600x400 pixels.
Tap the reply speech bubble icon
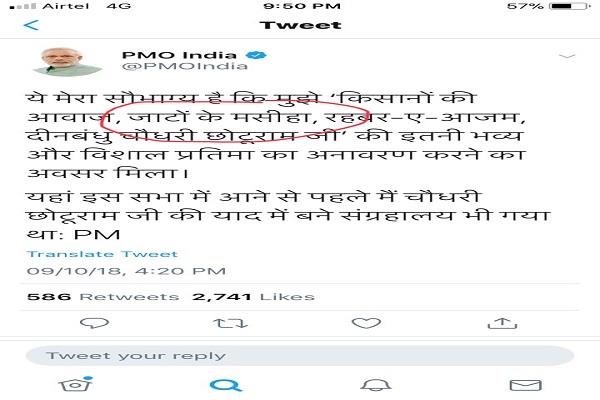(95, 323)
